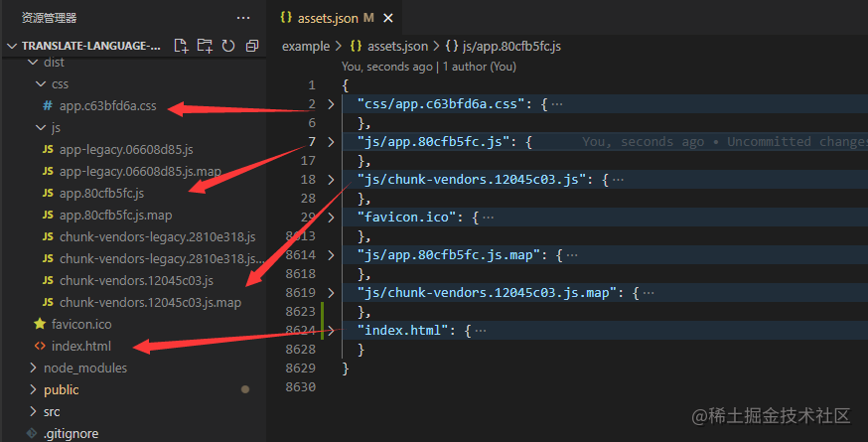The image size is (868, 442).
Task: Click the New Folder icon
Action: pyautogui.click(x=205, y=46)
